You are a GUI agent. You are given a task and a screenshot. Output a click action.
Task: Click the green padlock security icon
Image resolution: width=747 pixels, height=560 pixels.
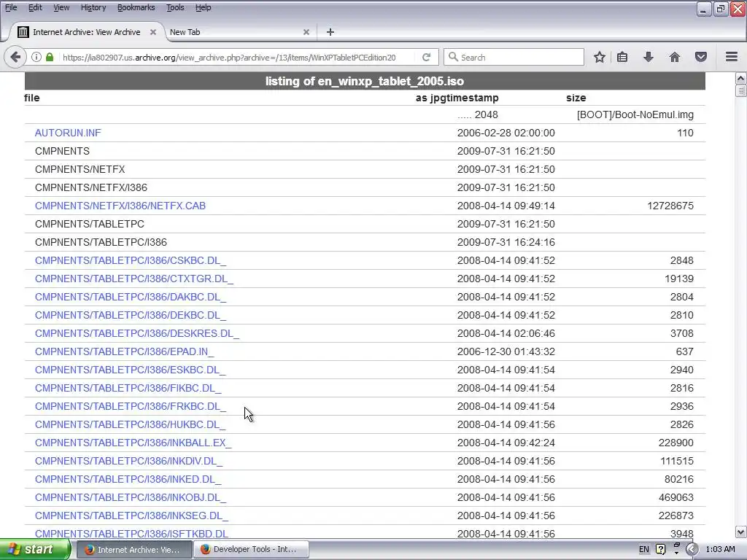click(x=50, y=57)
